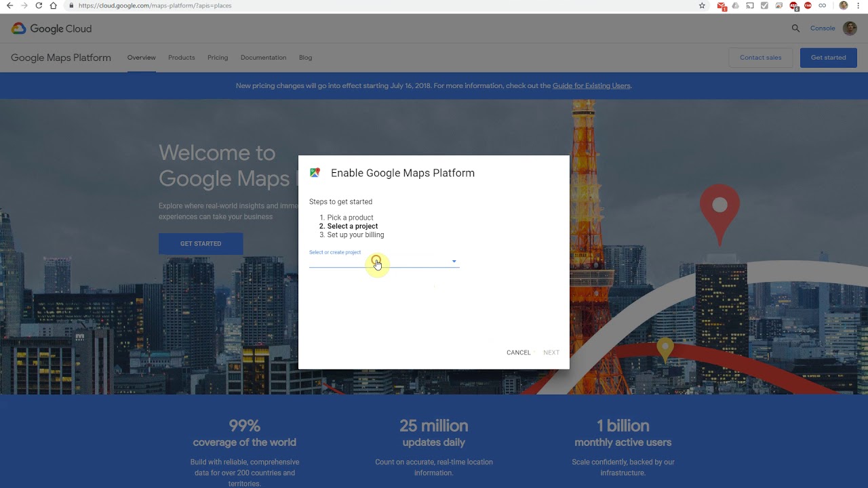Bookmark this page with the star icon

(702, 5)
